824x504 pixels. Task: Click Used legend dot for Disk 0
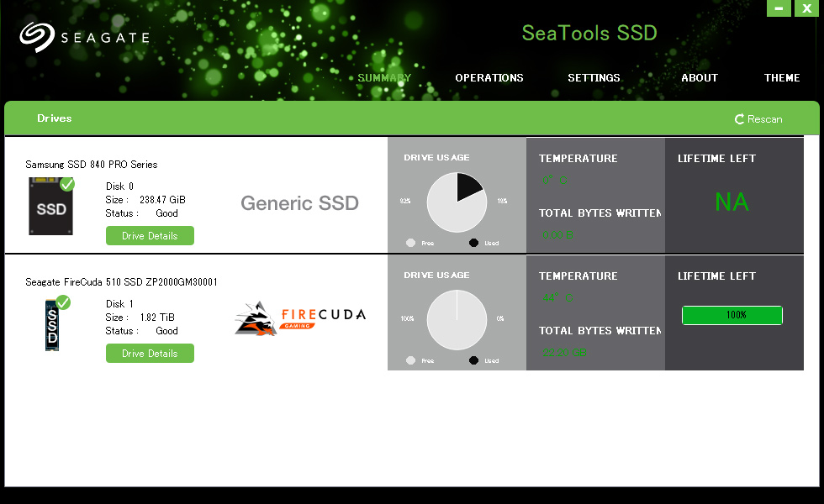coord(473,243)
